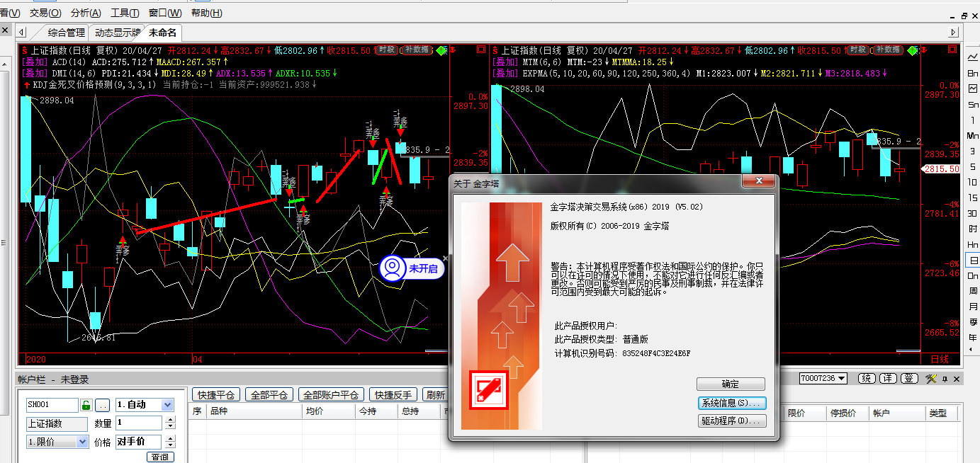Increase quantity using the 数量 spinner
The image size is (980, 463).
(170, 420)
